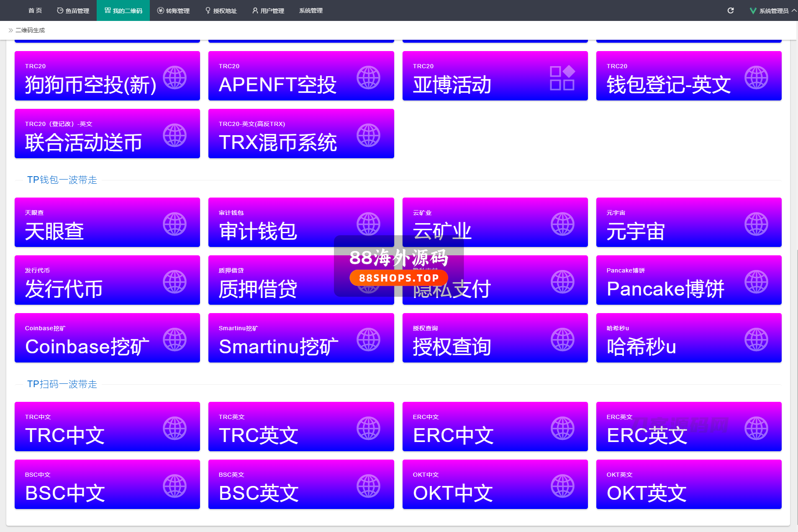
Task: Click globe icon on 元宇宙 card
Action: (756, 224)
